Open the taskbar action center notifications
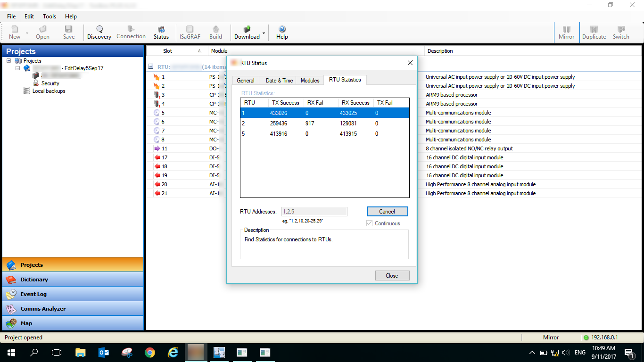This screenshot has width=644, height=362. tap(629, 353)
